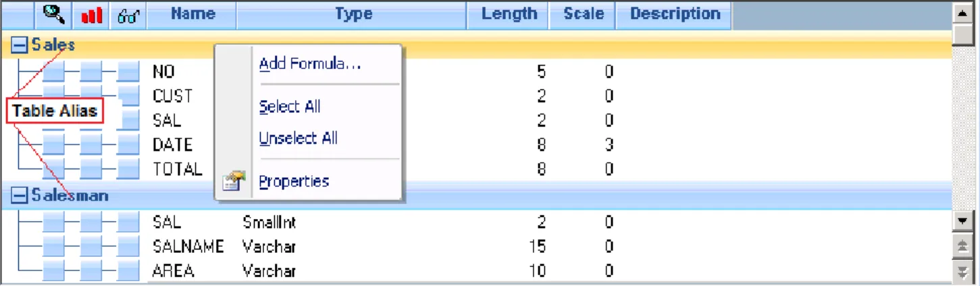Click the double-up arrow page button
The height and width of the screenshot is (286, 980).
coord(963,247)
